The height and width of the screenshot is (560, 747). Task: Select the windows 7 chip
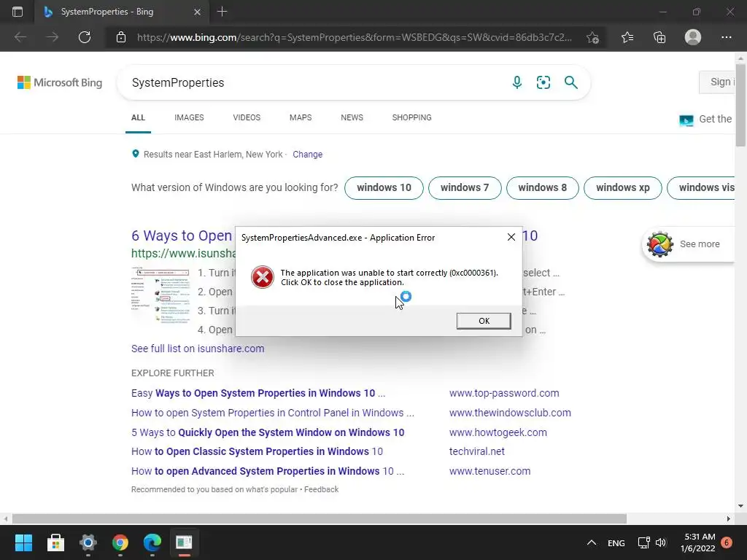coord(465,187)
